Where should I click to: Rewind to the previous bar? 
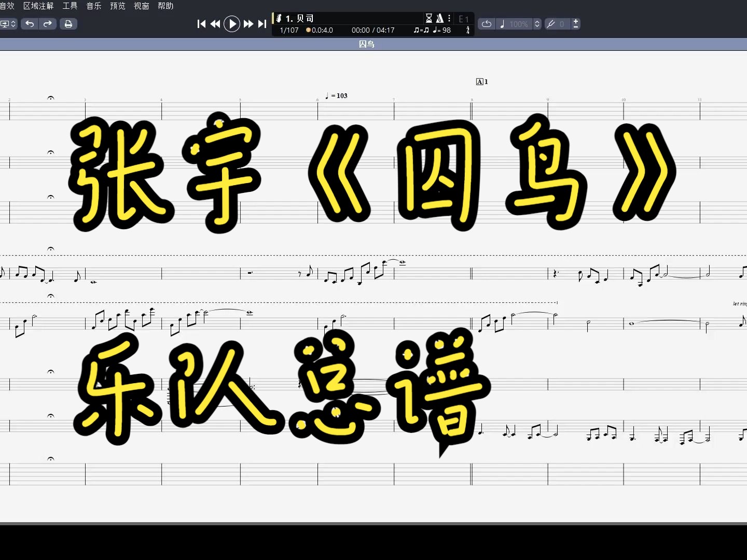[215, 24]
